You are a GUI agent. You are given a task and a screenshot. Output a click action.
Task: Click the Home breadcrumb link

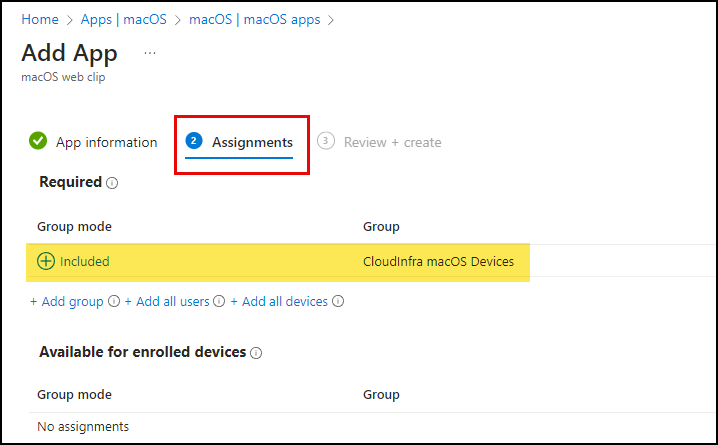(x=40, y=19)
